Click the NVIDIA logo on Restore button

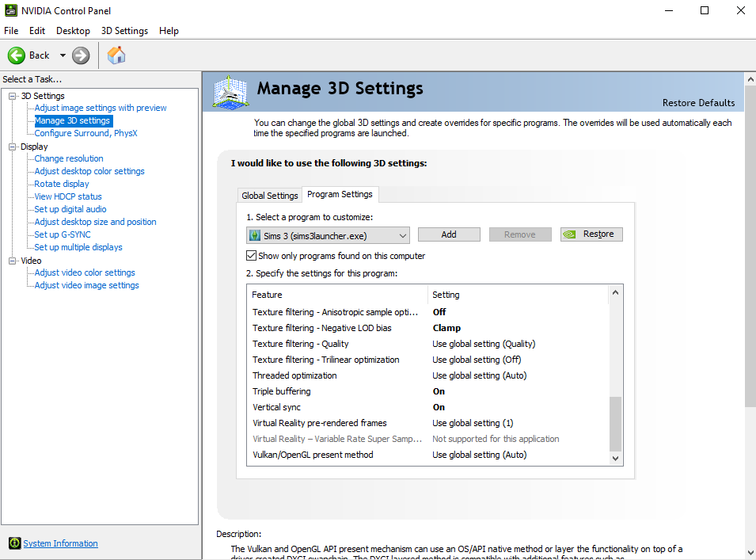coord(569,234)
